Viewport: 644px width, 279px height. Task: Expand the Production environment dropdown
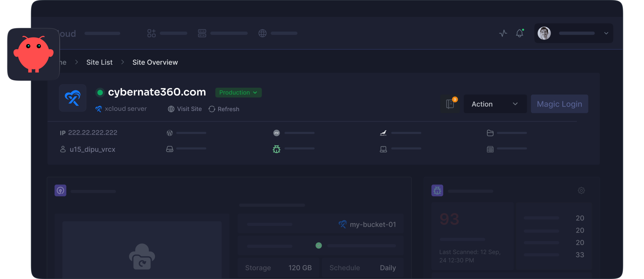click(238, 92)
